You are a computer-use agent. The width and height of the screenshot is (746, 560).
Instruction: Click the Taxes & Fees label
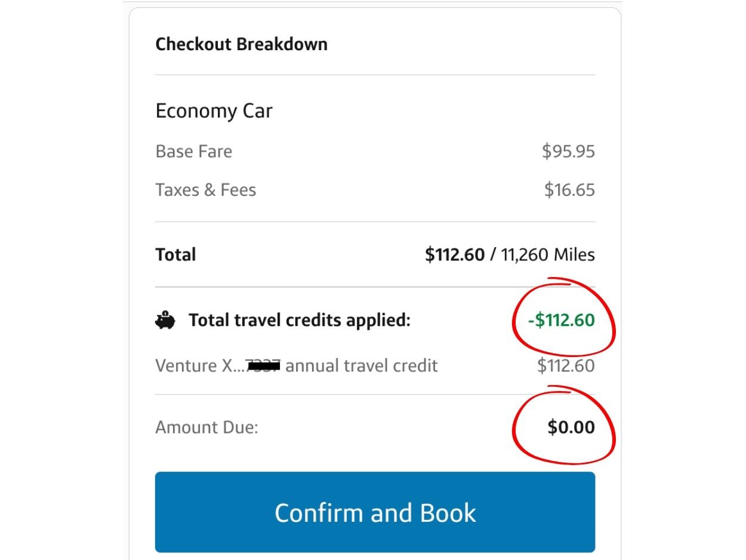(205, 190)
